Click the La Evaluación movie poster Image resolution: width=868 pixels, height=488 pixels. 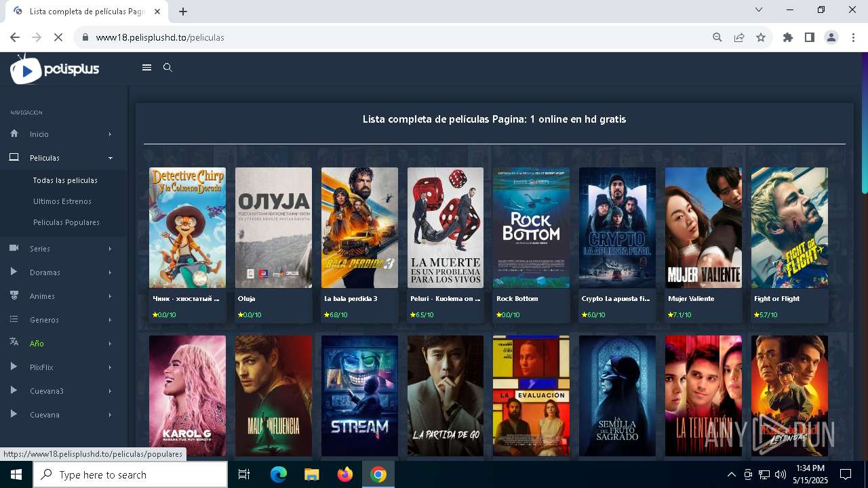point(531,396)
